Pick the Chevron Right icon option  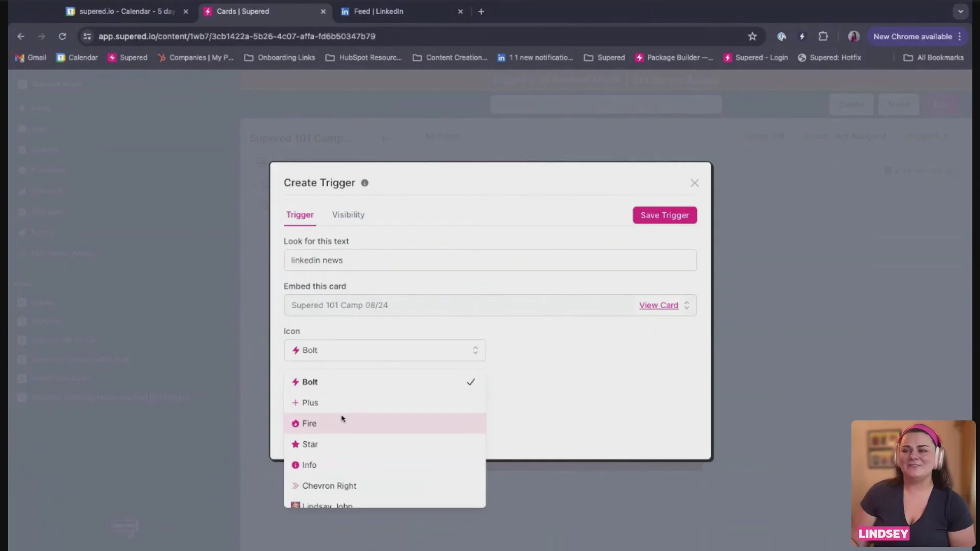[x=385, y=486]
